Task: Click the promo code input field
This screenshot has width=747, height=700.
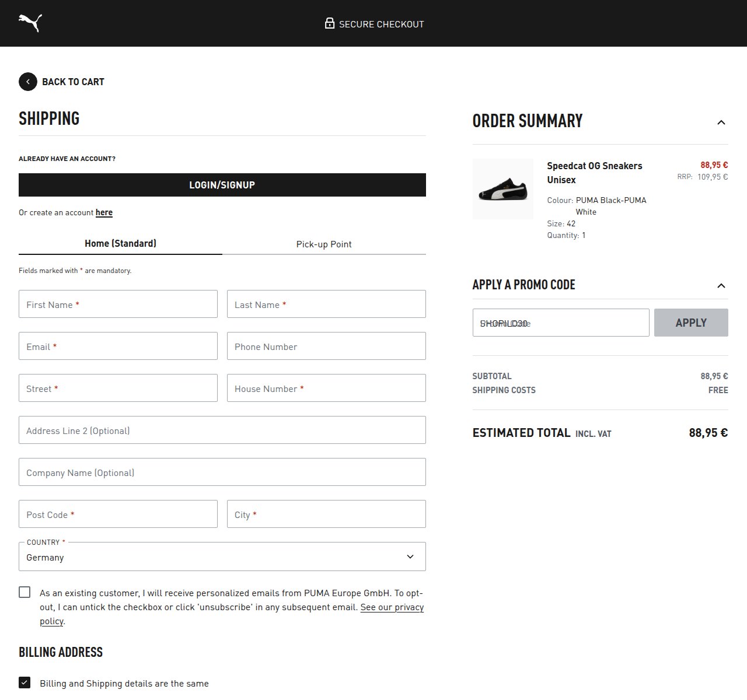Action: tap(561, 323)
